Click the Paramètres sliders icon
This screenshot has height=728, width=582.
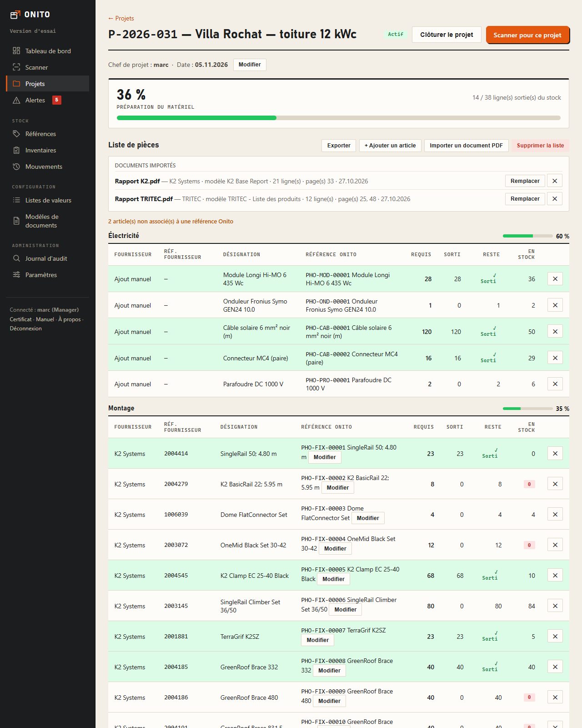pyautogui.click(x=16, y=275)
